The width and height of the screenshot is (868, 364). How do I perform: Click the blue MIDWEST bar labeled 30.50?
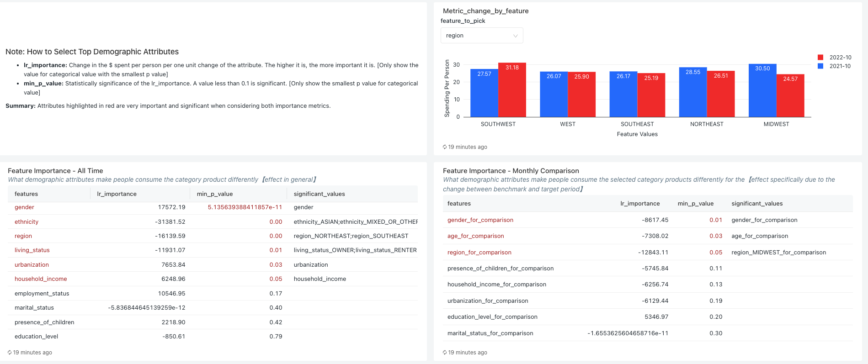click(762, 91)
